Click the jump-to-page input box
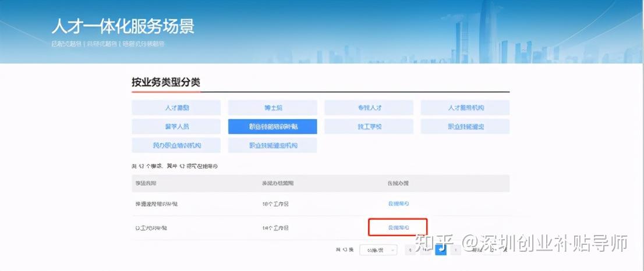This screenshot has height=271, width=644. pos(492,249)
